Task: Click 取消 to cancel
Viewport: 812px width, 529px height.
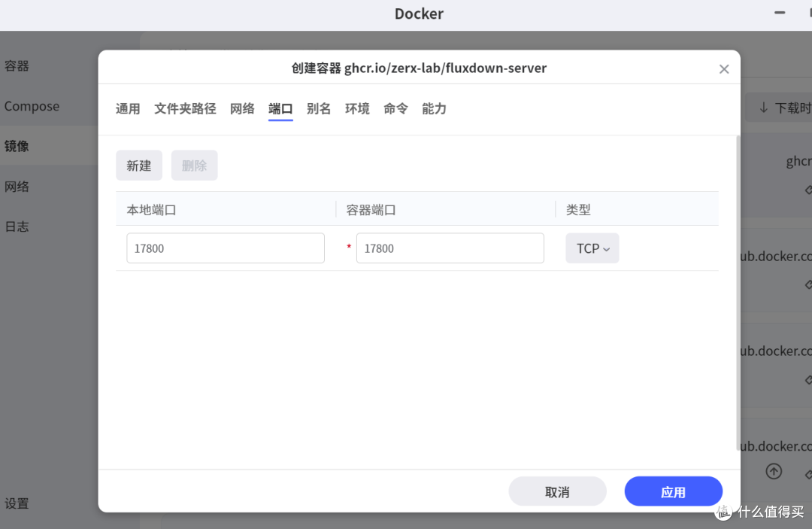Action: (x=557, y=491)
